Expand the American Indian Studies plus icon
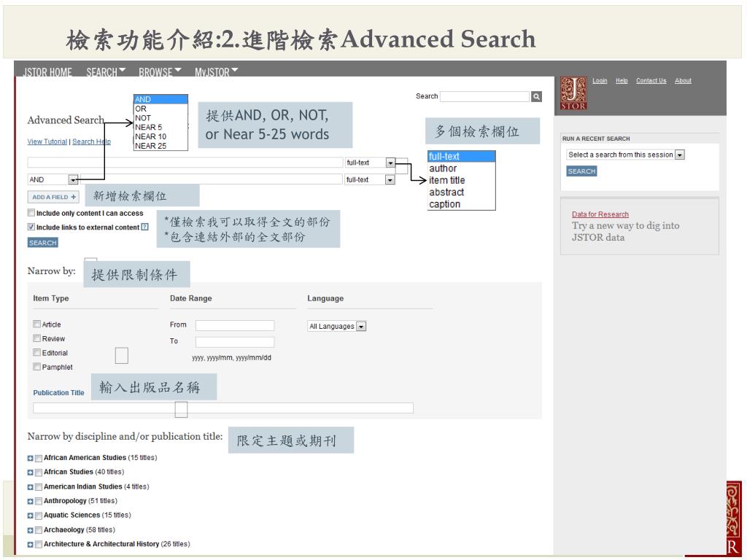 pyautogui.click(x=30, y=487)
